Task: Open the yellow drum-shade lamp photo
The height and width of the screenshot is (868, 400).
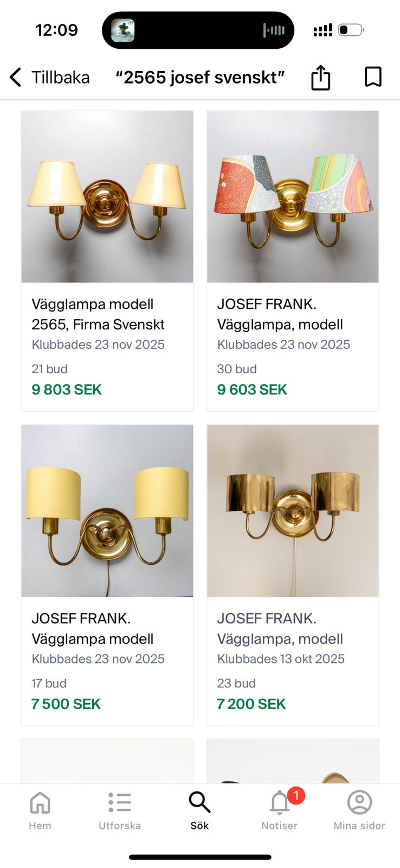Action: coord(107,510)
